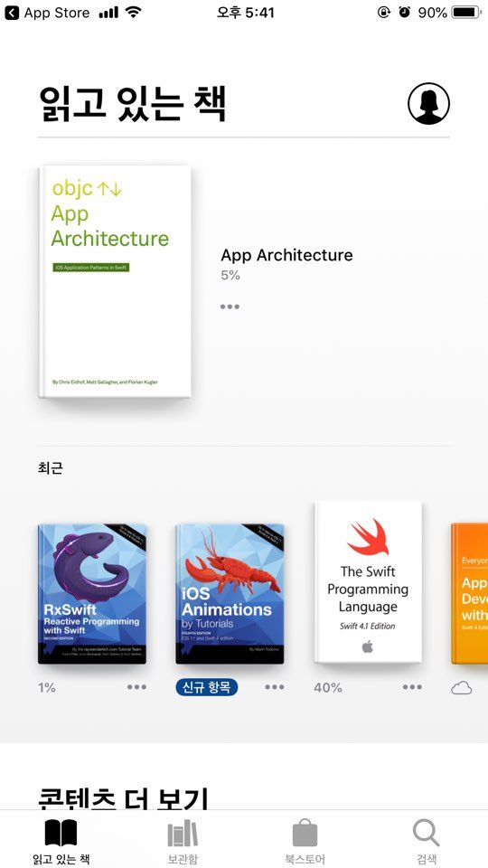
Task: Open the RxSwift book cover
Action: click(92, 593)
